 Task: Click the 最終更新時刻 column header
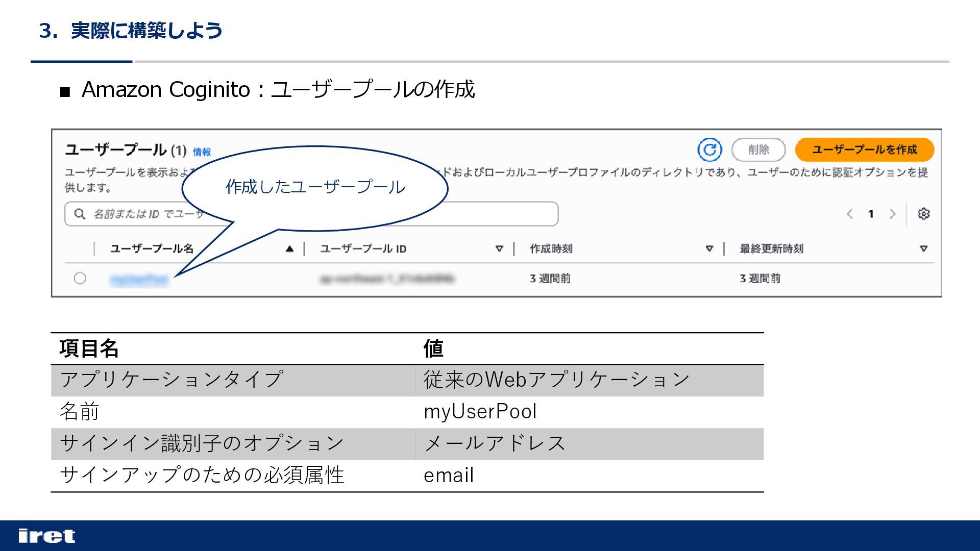coord(771,249)
